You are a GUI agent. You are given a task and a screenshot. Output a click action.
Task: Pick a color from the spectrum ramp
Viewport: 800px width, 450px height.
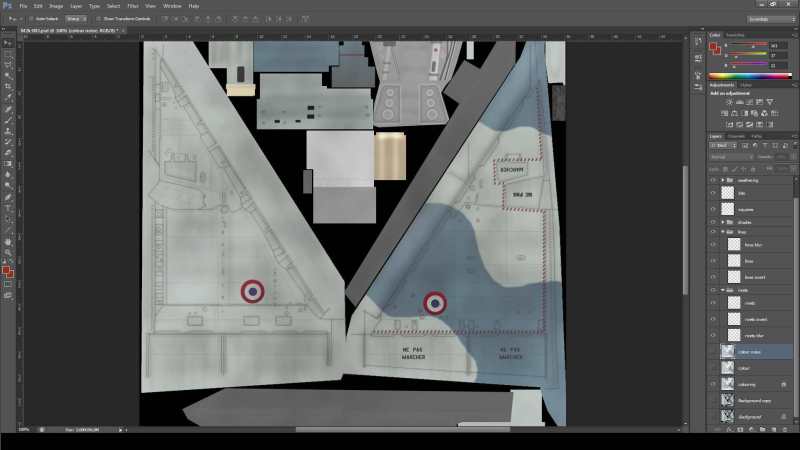tap(750, 76)
